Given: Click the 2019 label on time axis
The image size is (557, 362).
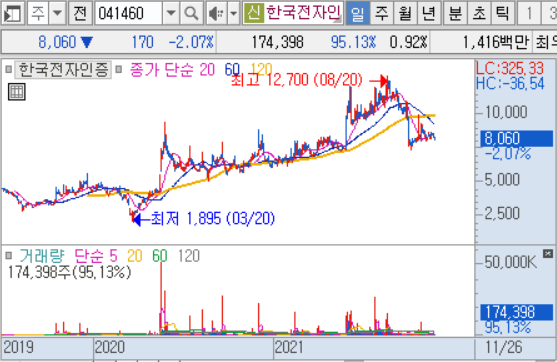Looking at the screenshot, I should [18, 347].
